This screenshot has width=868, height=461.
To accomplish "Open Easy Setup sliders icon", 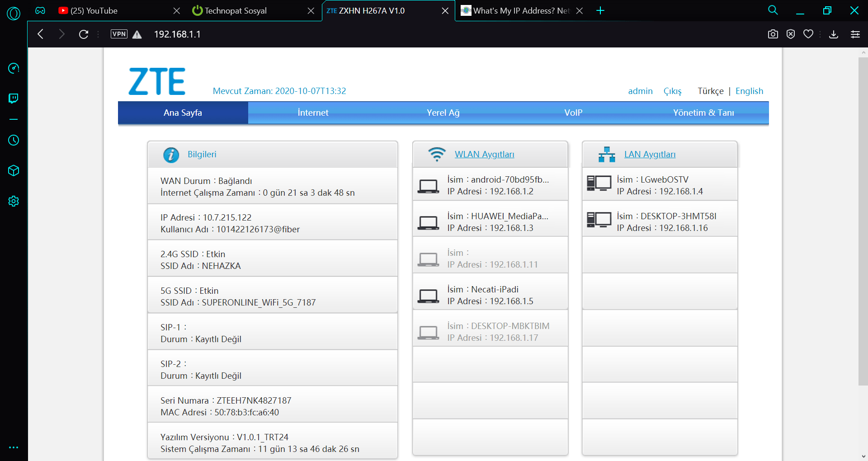I will tap(855, 34).
